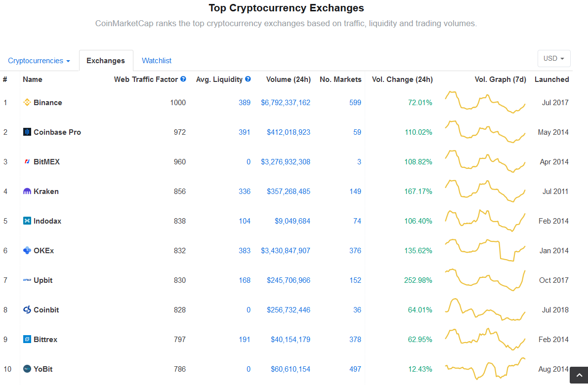
Task: Click YoBit volume change 12.43%
Action: pos(420,369)
